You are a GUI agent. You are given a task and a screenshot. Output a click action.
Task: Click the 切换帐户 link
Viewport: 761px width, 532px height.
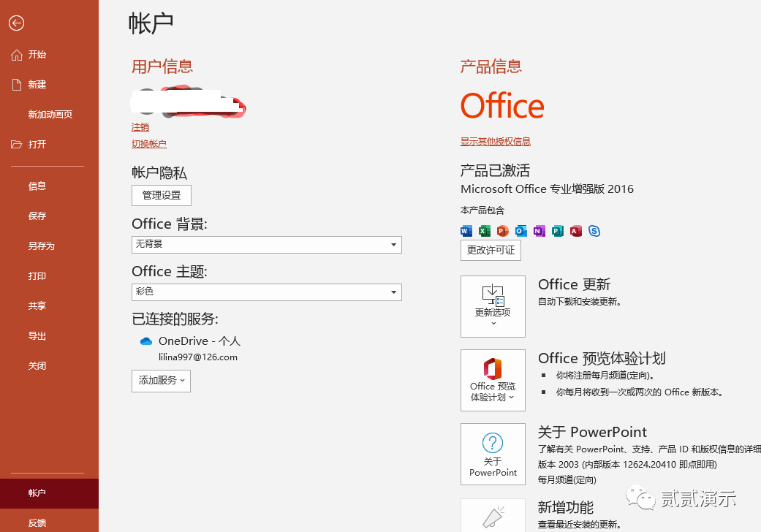click(x=149, y=144)
